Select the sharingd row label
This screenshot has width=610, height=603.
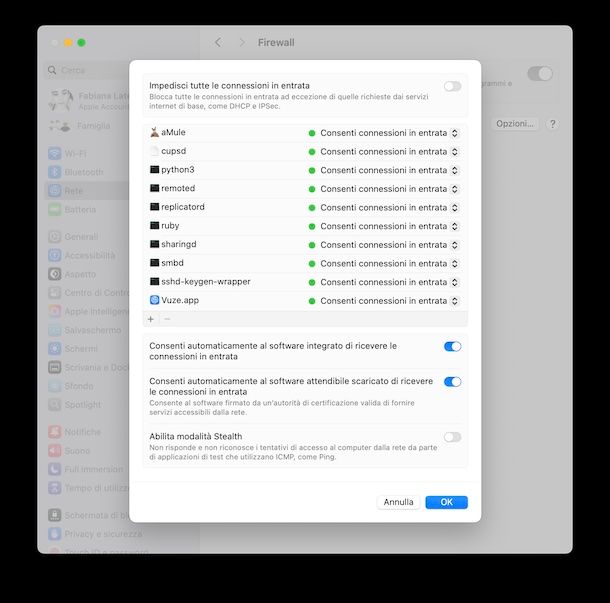179,244
